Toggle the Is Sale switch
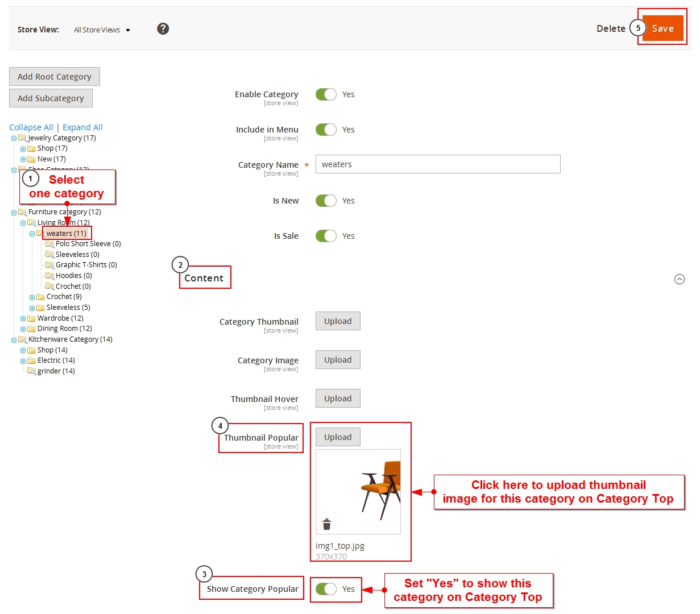 (x=326, y=236)
